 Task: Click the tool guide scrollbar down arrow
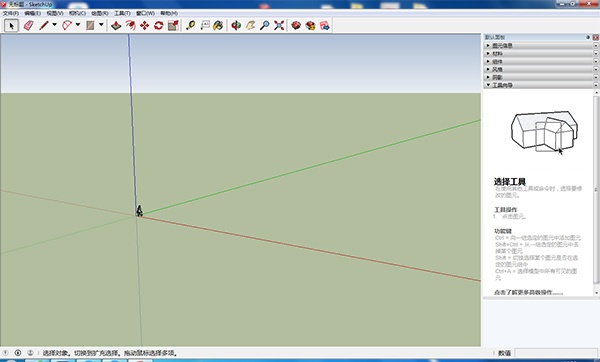tap(596, 293)
